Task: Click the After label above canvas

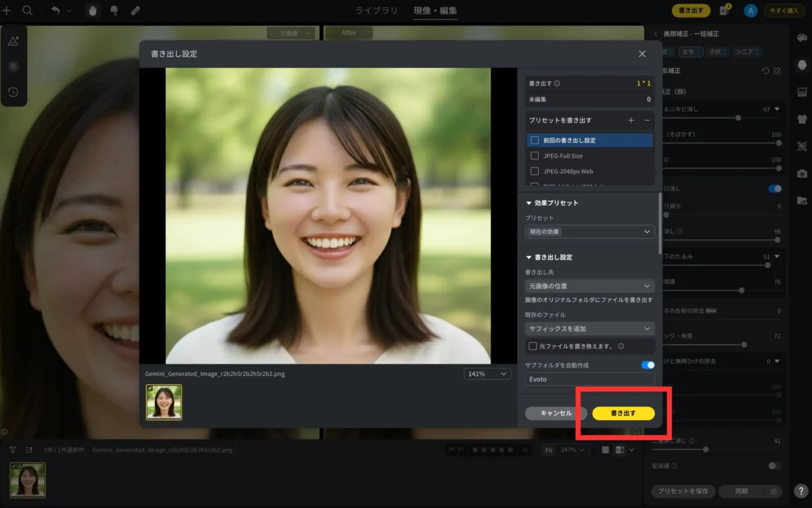Action: pyautogui.click(x=349, y=33)
